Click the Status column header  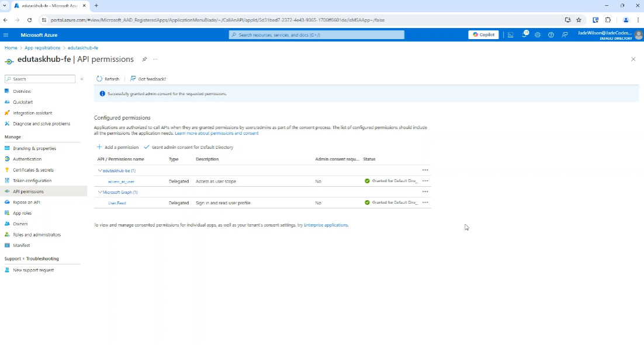[369, 159]
